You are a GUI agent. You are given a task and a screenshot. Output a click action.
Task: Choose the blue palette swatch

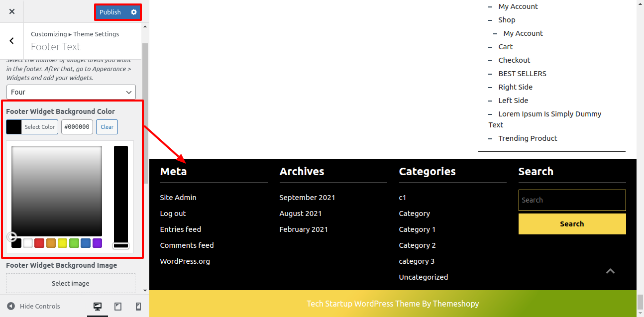pos(86,243)
